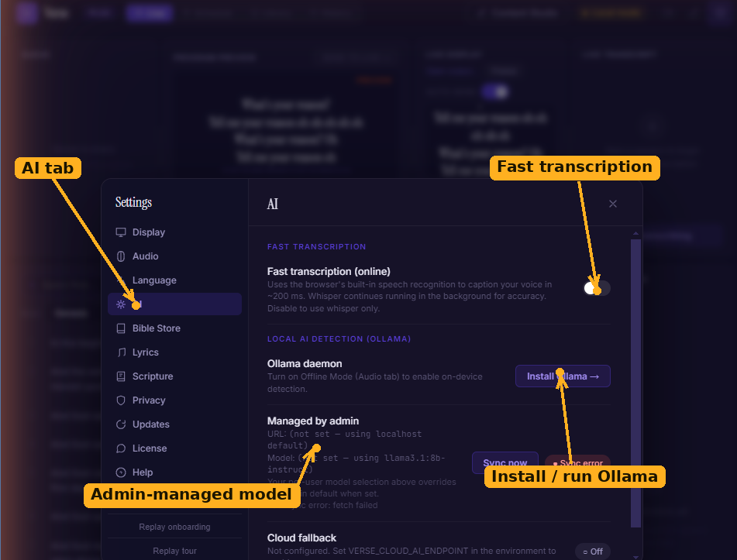This screenshot has width=737, height=560.
Task: Open Audio settings via its microphone icon
Action: (x=121, y=256)
